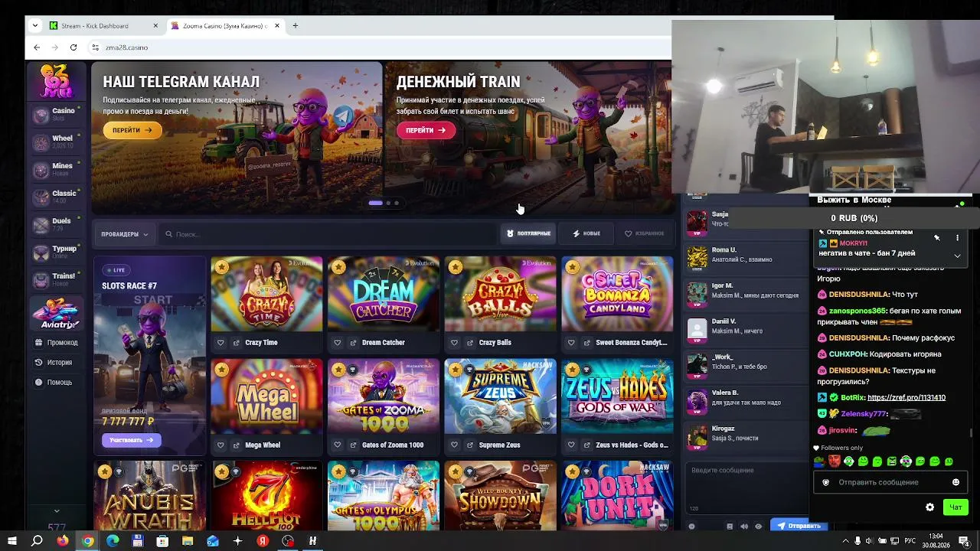Favorite Crazy Time with the heart icon
The width and height of the screenshot is (980, 551).
pyautogui.click(x=220, y=343)
